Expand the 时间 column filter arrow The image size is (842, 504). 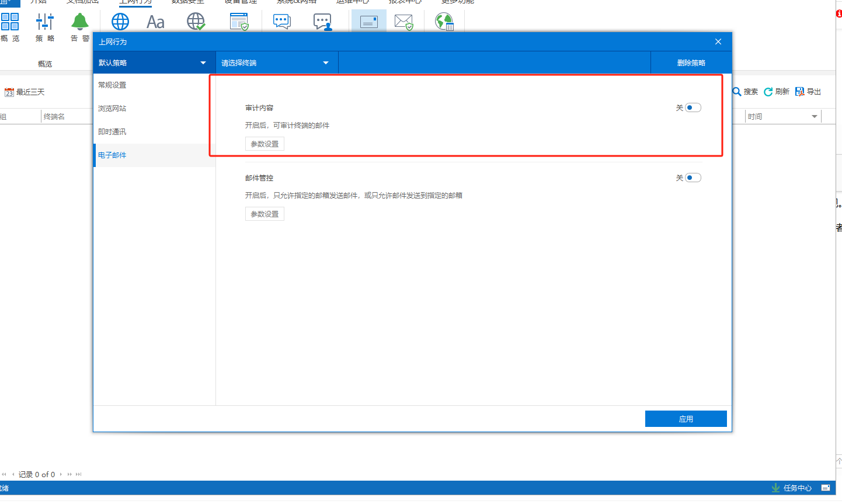(815, 117)
